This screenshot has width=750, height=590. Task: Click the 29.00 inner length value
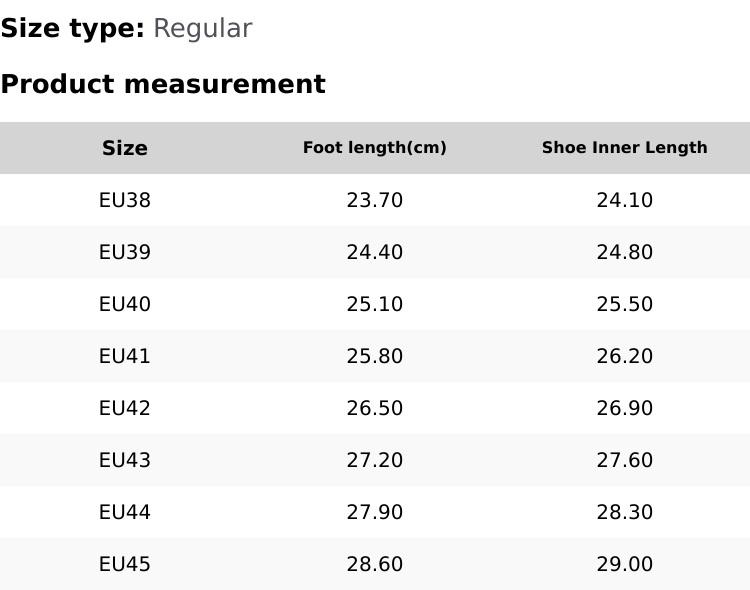click(625, 564)
